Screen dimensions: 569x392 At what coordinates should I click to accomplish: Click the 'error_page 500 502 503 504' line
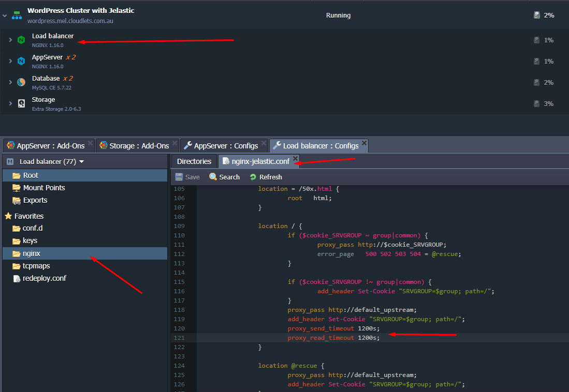pos(389,254)
